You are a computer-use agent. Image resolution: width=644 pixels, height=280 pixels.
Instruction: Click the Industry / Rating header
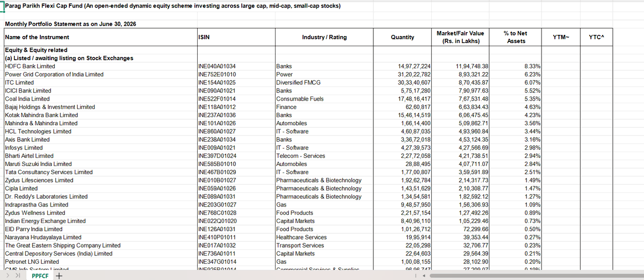click(324, 37)
